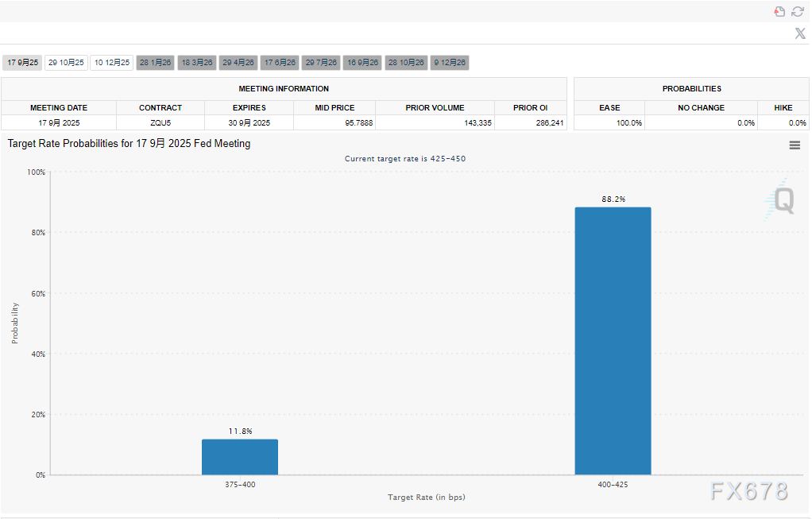
Task: Click the EASE probability value 100.0%
Action: click(x=628, y=123)
